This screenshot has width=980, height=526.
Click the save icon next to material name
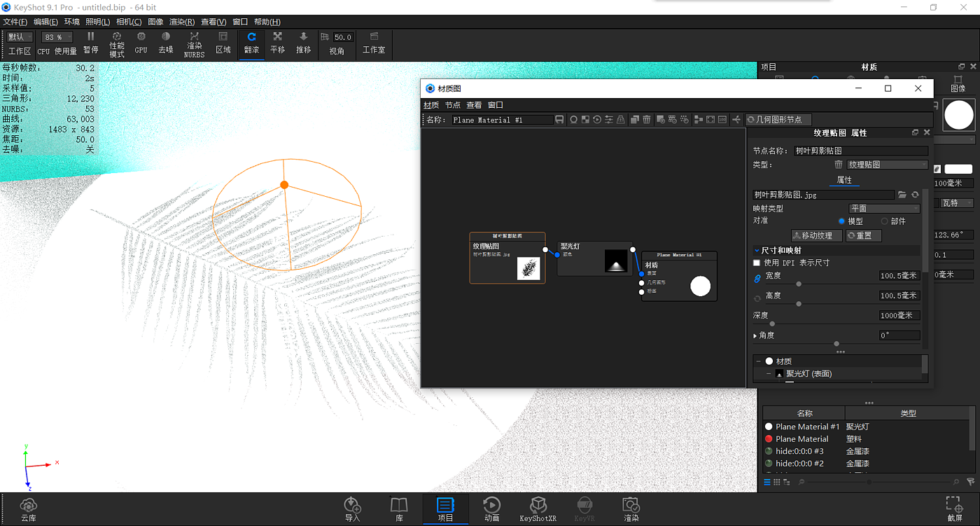pos(559,120)
